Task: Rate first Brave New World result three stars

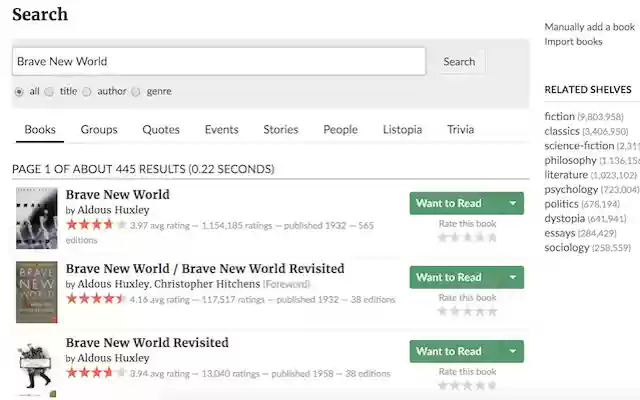Action: click(467, 237)
